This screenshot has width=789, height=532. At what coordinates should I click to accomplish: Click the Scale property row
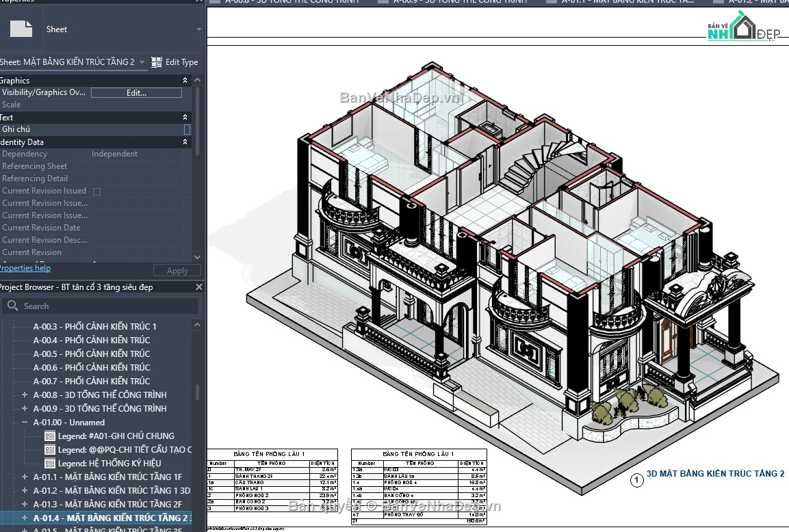click(96, 105)
